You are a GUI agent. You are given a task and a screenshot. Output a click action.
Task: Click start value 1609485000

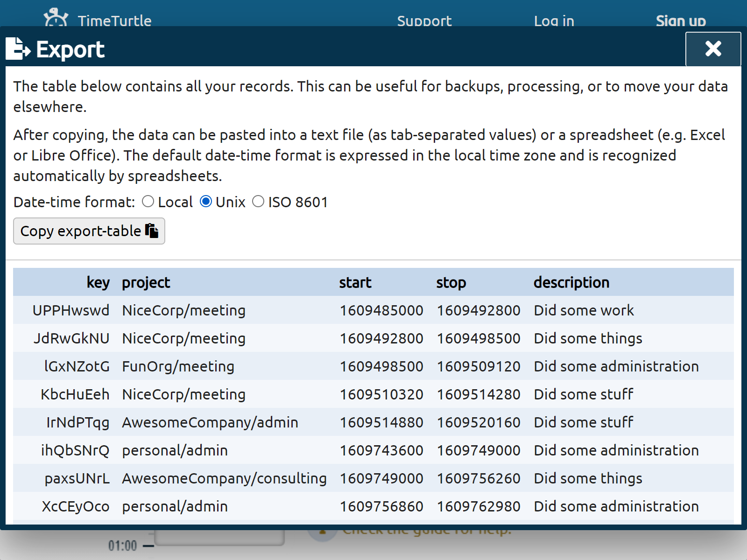pos(381,310)
